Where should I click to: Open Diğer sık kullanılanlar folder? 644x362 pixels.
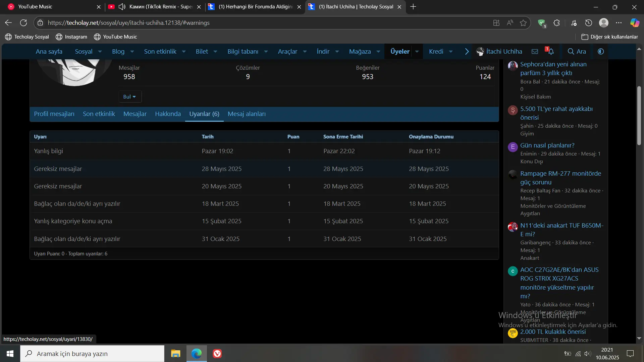tap(609, 37)
